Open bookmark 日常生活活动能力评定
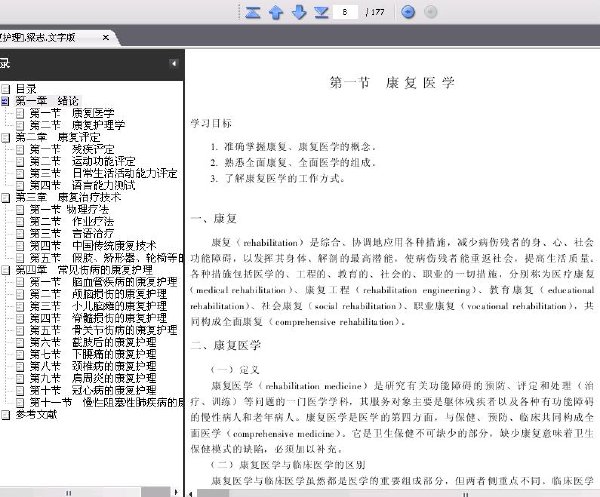Screen dimensions: 600x497 pos(125,173)
